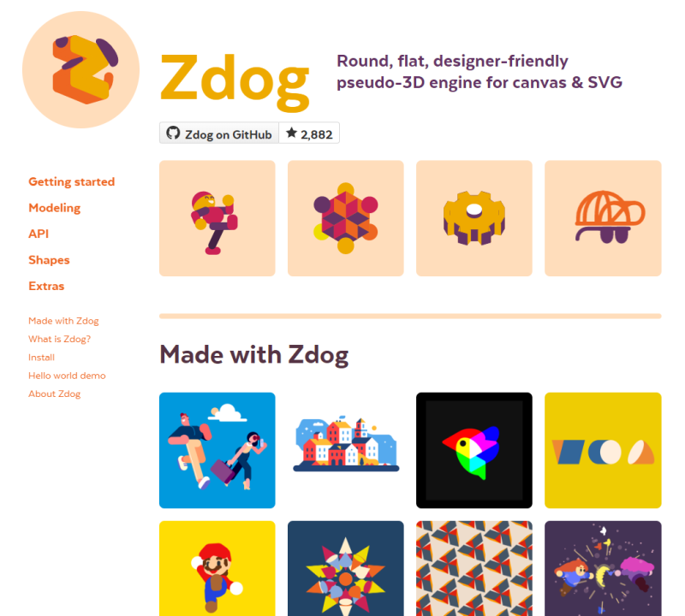Open the hexagonal cube cluster demo
685x616 pixels.
click(x=346, y=218)
